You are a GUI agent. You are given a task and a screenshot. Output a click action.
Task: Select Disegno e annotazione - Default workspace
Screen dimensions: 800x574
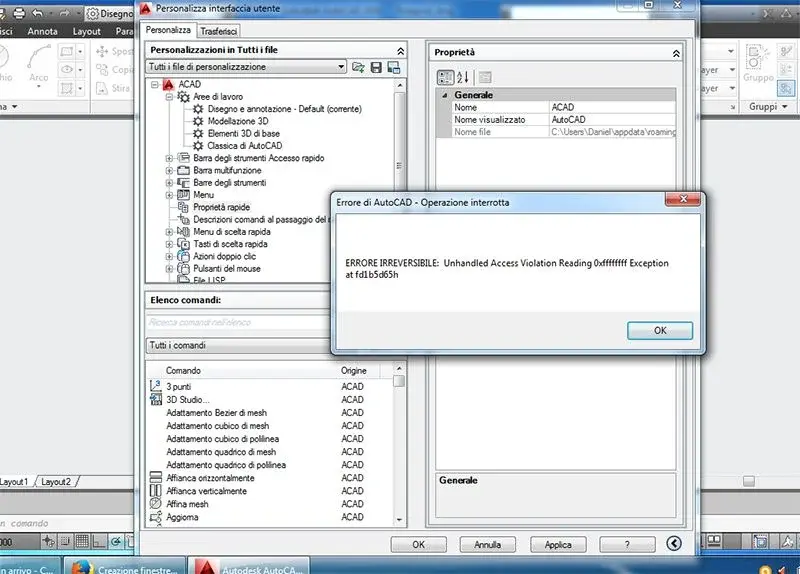[x=284, y=109]
